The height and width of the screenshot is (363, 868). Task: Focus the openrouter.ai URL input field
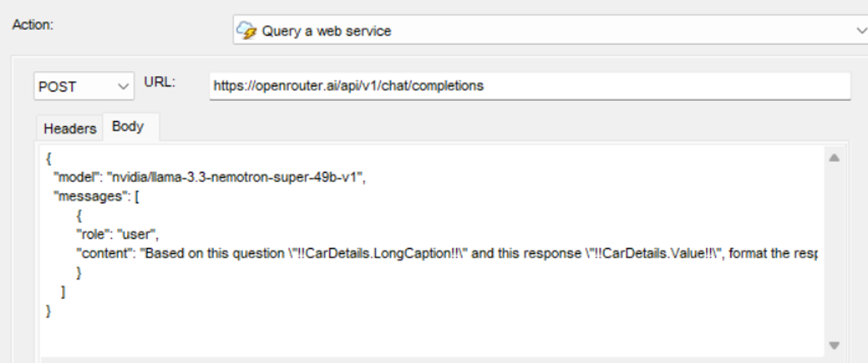tap(530, 86)
